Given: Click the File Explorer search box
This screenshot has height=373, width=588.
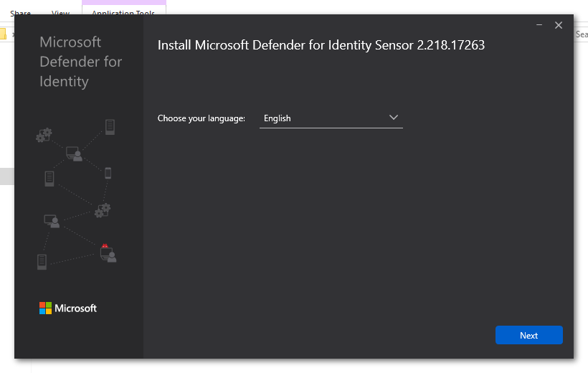Looking at the screenshot, I should point(581,34).
